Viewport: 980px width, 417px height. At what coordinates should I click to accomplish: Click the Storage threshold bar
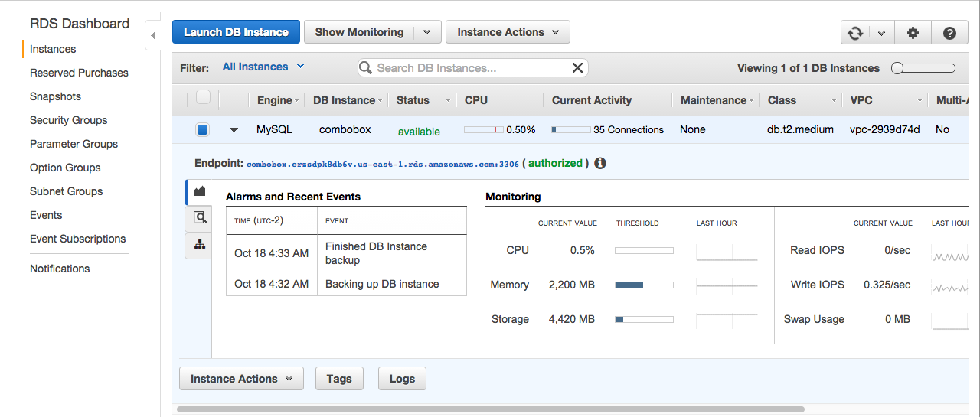[x=644, y=319]
